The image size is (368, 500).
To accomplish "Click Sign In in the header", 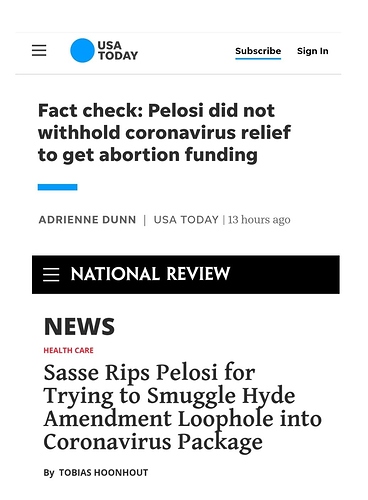I will [x=313, y=51].
